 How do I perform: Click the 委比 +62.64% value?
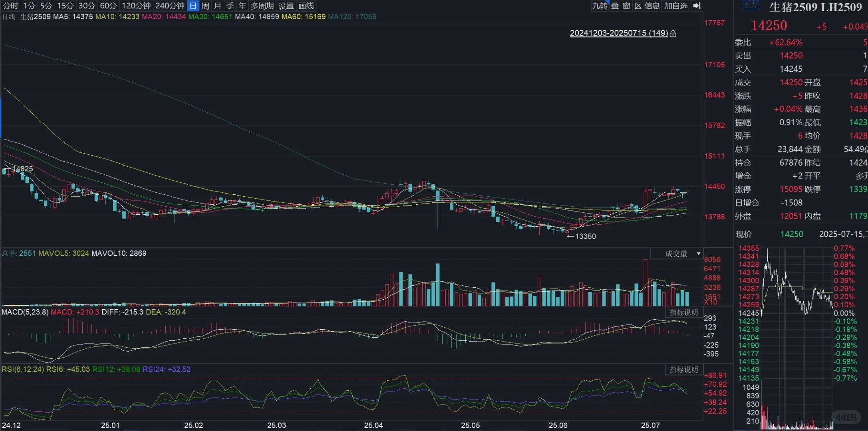click(x=786, y=43)
